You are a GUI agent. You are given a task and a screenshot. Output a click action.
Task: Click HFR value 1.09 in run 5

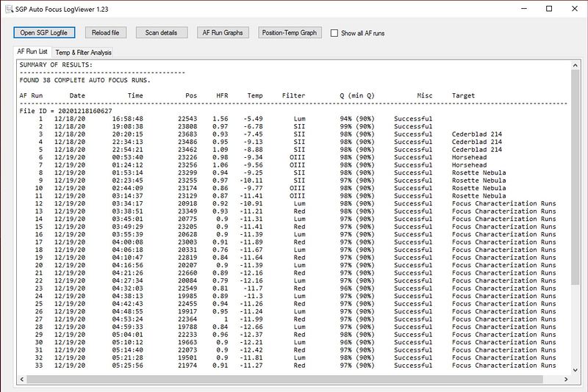(220, 150)
